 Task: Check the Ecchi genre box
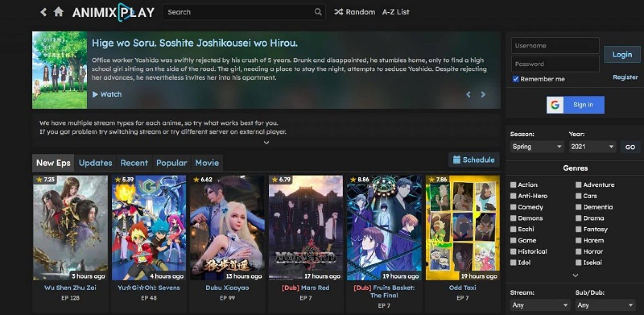click(x=514, y=229)
